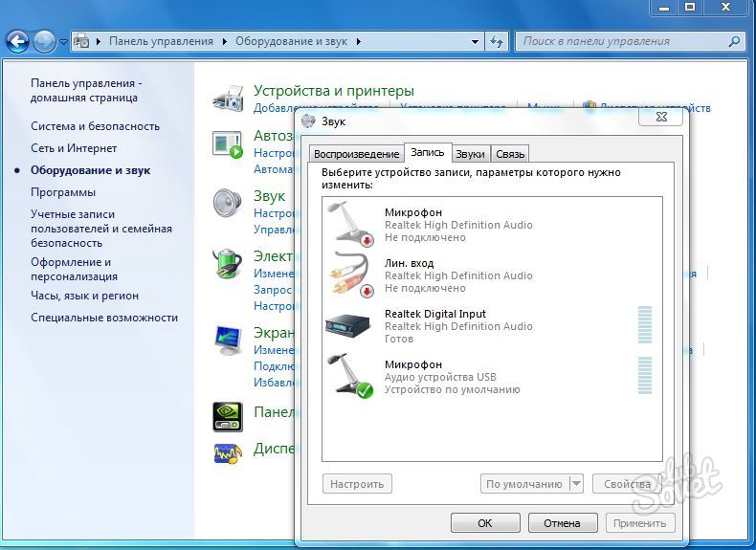This screenshot has height=550, width=756.
Task: Click the Устройства и принтеры printer icon
Action: tap(228, 99)
